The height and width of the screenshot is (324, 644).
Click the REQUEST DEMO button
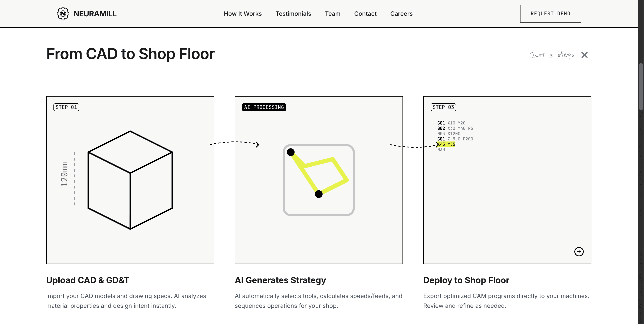point(550,13)
